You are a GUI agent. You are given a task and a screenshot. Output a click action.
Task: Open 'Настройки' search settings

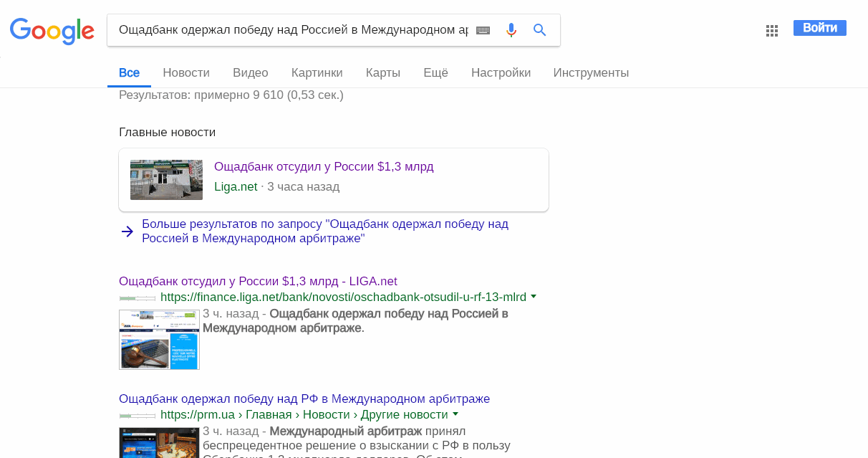click(501, 72)
